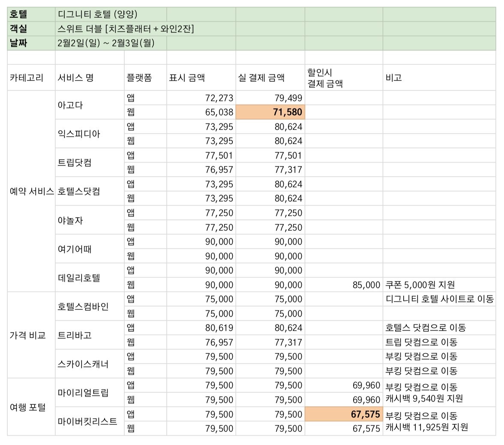Click the '할인시 결제 금액' column header

pyautogui.click(x=344, y=78)
